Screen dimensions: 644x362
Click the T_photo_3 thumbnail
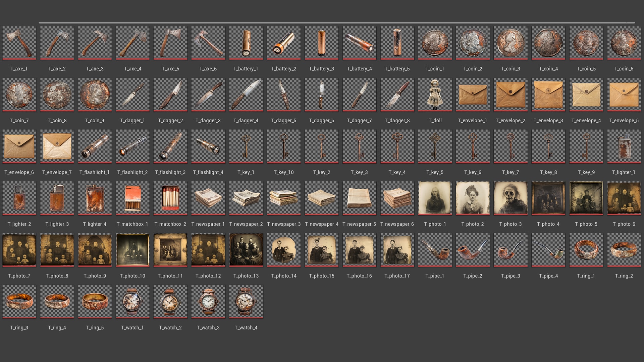[x=510, y=198]
